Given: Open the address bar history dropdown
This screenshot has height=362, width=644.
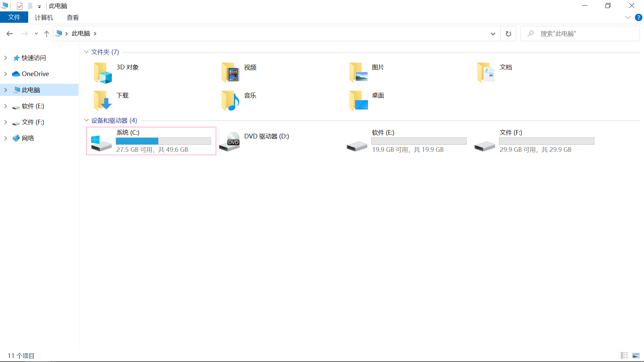Looking at the screenshot, I should click(x=493, y=34).
